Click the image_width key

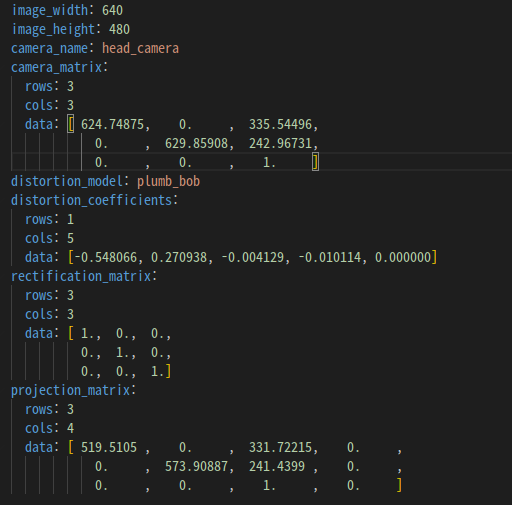[x=50, y=10]
